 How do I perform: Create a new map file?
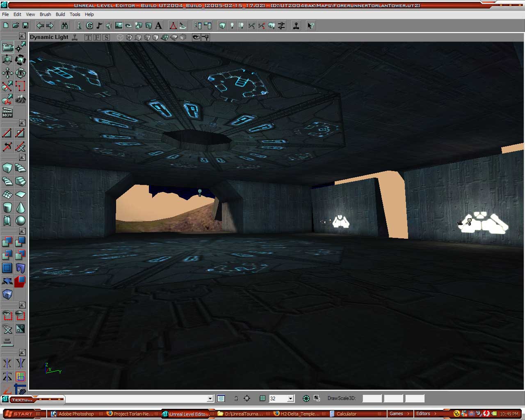6,25
